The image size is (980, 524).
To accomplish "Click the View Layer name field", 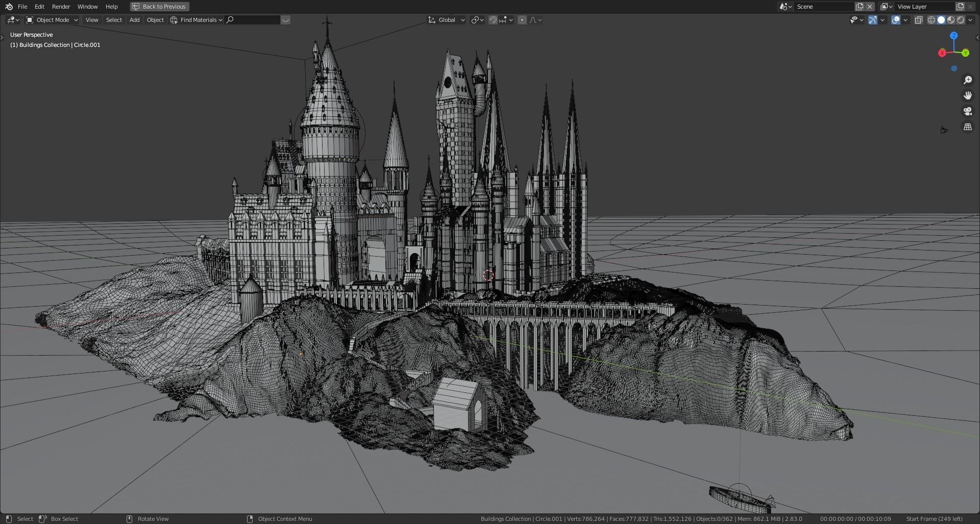I will (924, 7).
